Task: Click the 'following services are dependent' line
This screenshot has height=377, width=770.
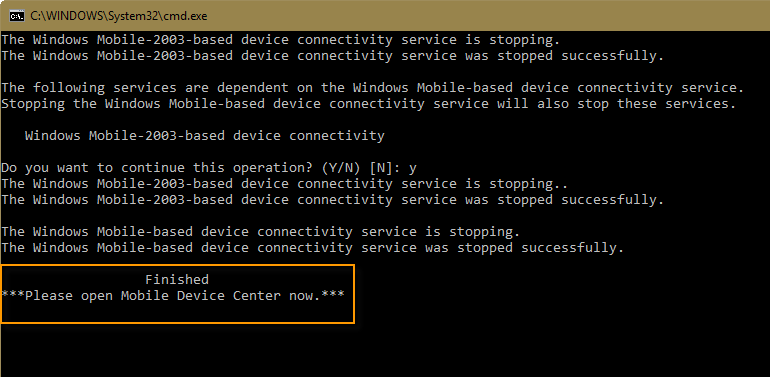Action: tap(373, 88)
